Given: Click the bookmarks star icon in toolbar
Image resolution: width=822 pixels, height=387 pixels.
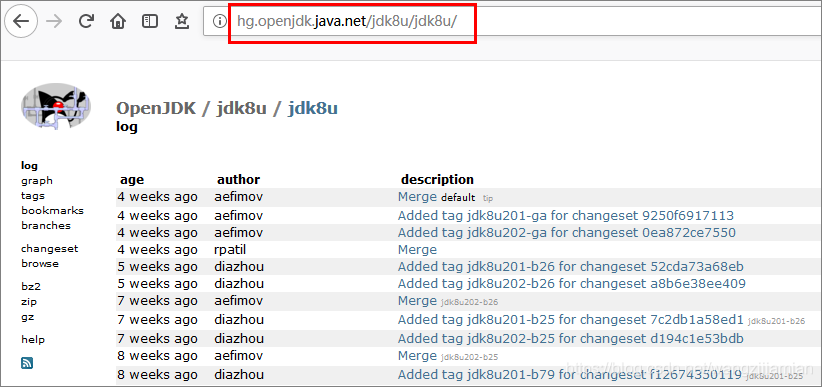Looking at the screenshot, I should (x=181, y=21).
